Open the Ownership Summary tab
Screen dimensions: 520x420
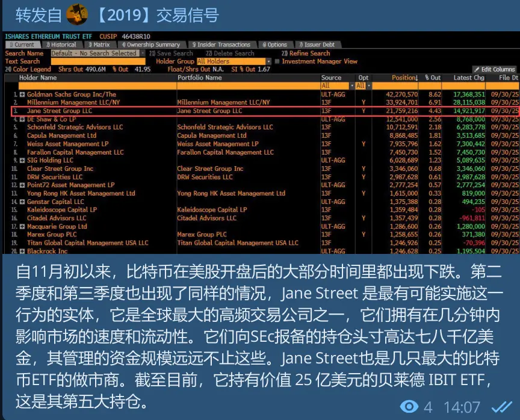[151, 45]
